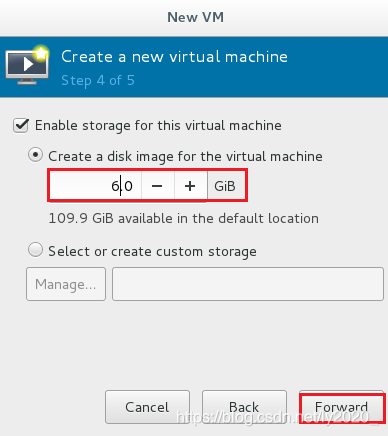Decrease disk size with minus button
The width and height of the screenshot is (388, 436).
tap(157, 186)
